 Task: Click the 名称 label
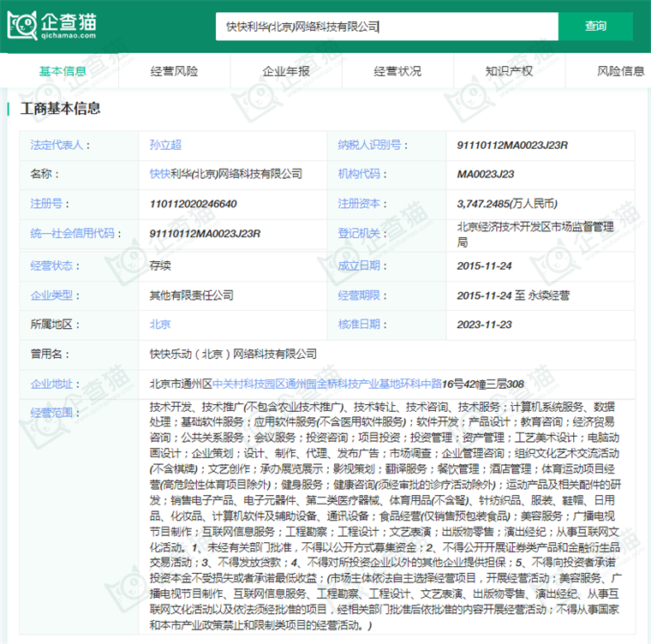click(x=41, y=174)
